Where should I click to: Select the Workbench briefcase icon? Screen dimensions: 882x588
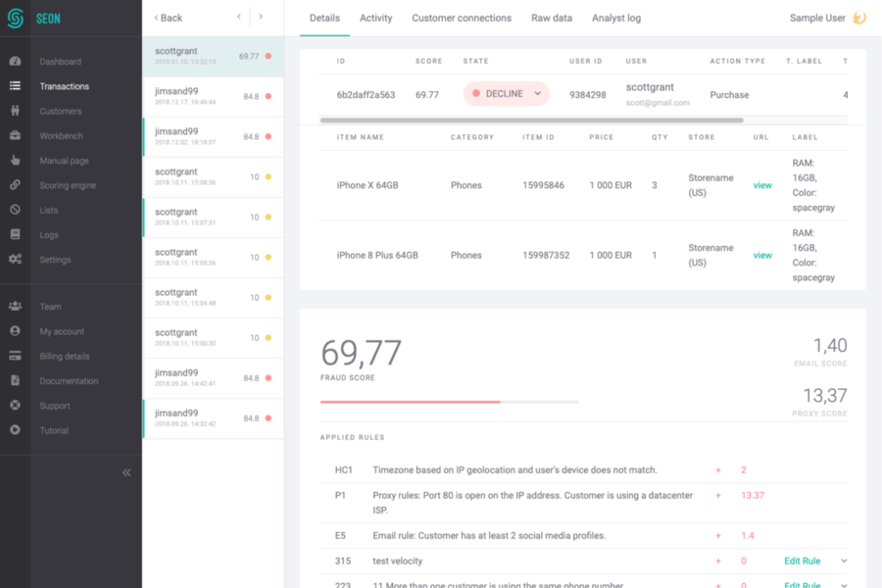tap(15, 136)
